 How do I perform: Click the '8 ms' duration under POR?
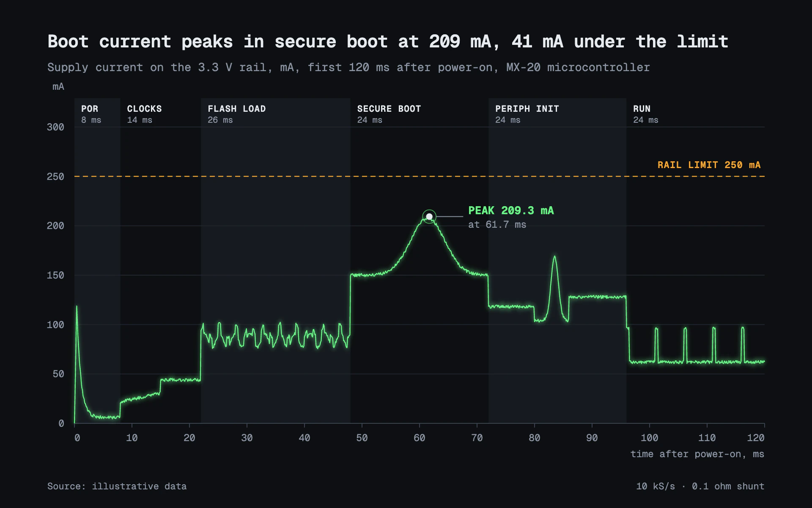(91, 120)
